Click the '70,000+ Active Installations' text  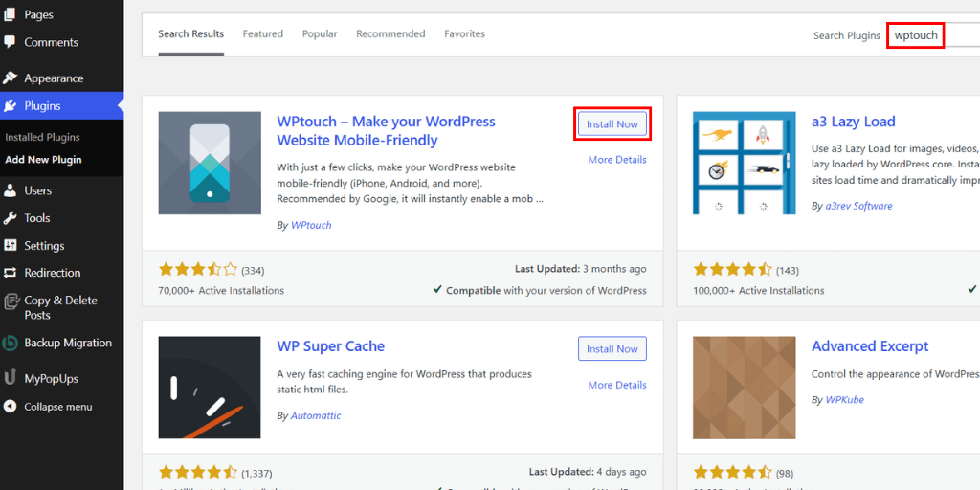[x=221, y=291]
